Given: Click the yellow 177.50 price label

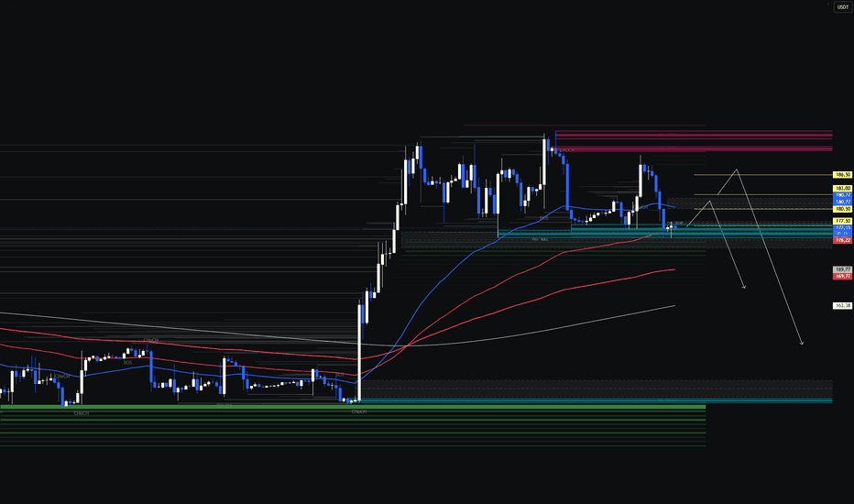Looking at the screenshot, I should click(x=843, y=221).
